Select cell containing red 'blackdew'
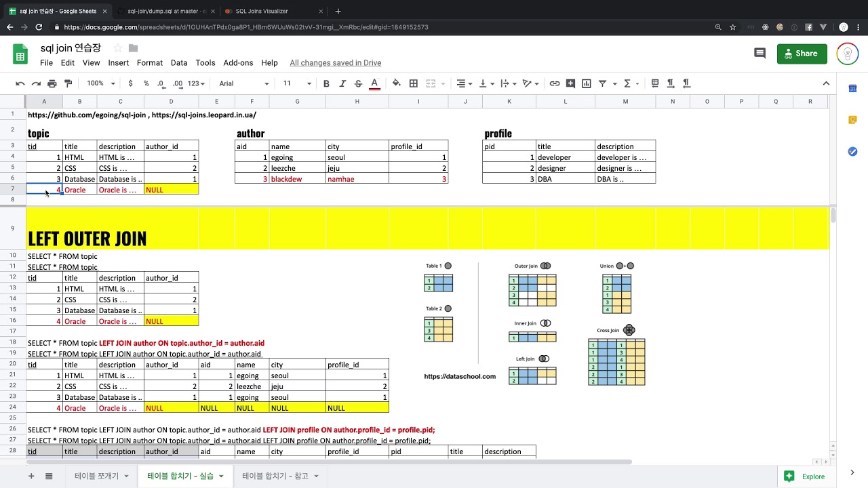The width and height of the screenshot is (868, 488). click(x=297, y=179)
